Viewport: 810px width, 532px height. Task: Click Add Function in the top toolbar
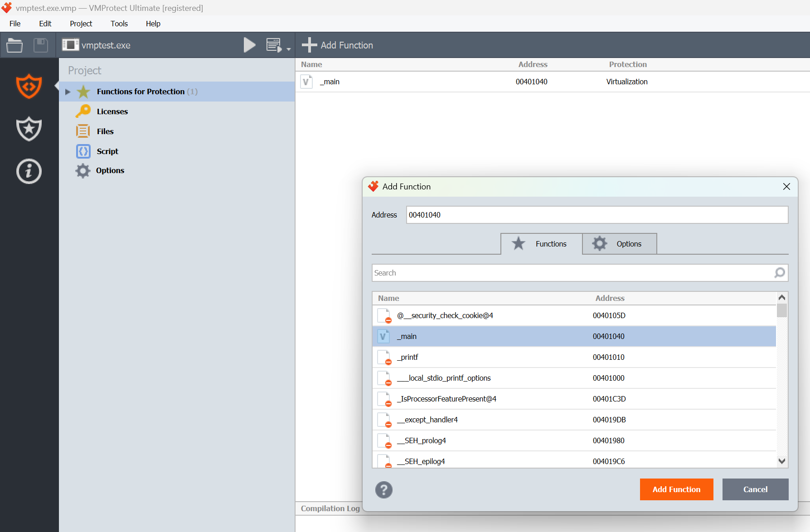(338, 45)
